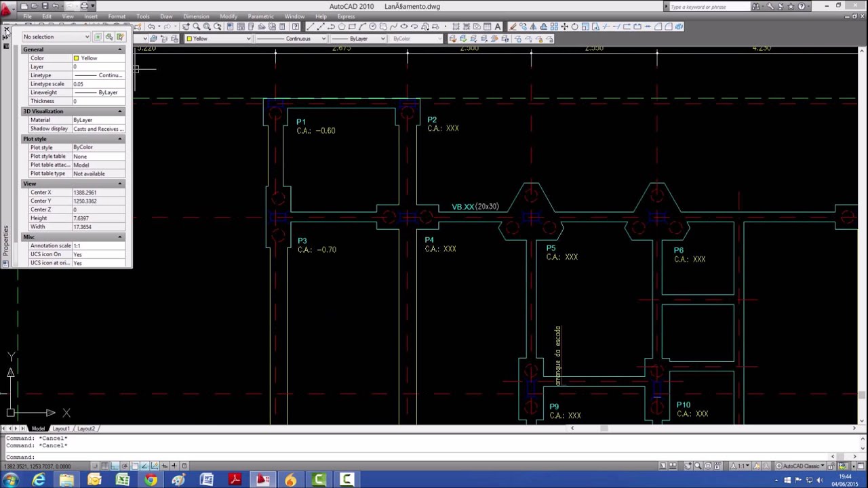
Task: Toggle Snap mode in status bar
Action: point(96,466)
